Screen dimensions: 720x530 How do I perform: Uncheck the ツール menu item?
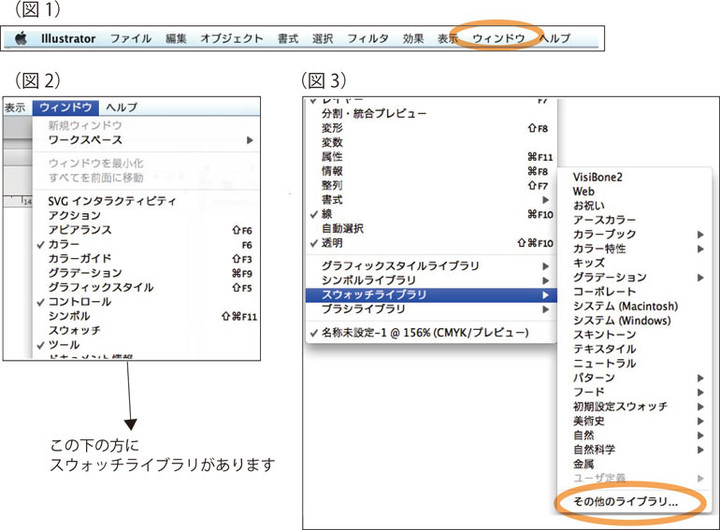[x=146, y=345]
